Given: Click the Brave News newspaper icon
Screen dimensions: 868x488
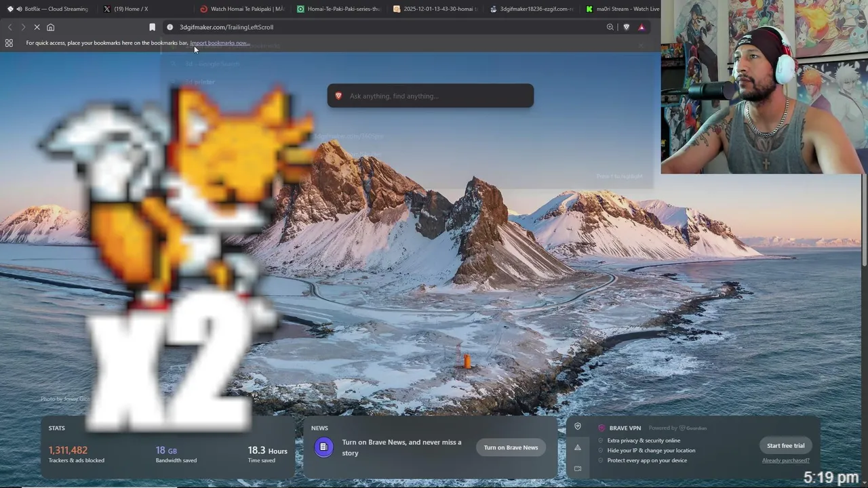Looking at the screenshot, I should pyautogui.click(x=323, y=447).
